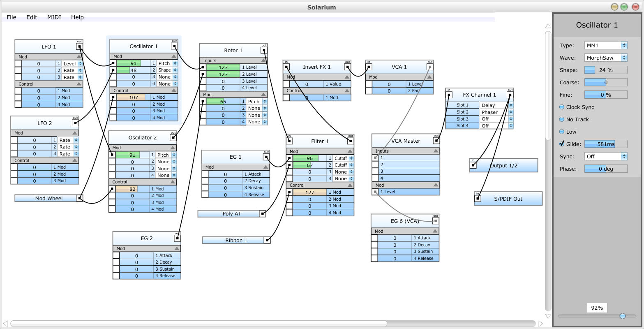Click the S/PDIF Out in port
The width and height of the screenshot is (644, 329).
pos(478,199)
